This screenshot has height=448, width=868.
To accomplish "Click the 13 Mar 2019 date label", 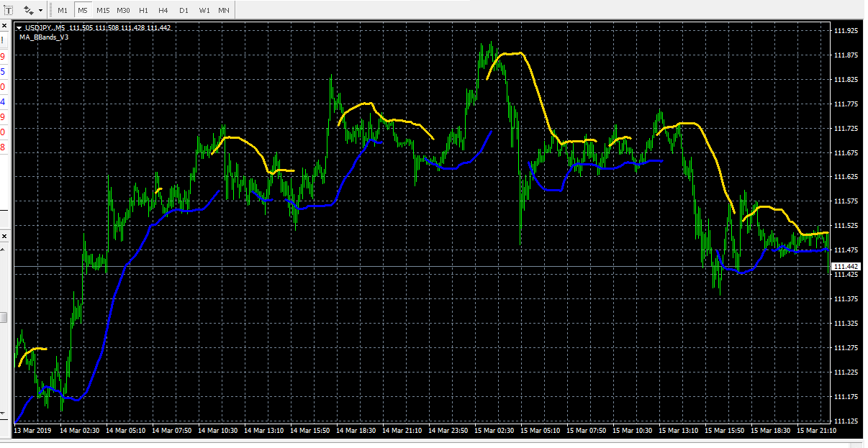I will coord(31,430).
